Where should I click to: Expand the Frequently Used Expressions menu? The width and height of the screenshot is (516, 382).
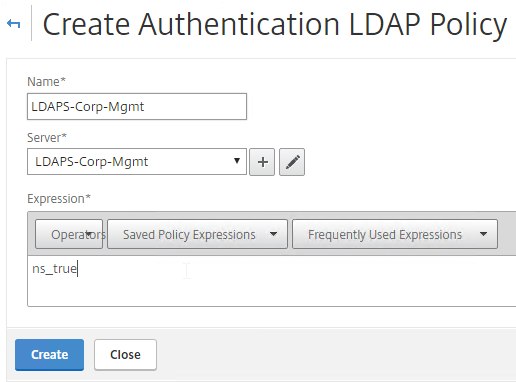tap(395, 234)
